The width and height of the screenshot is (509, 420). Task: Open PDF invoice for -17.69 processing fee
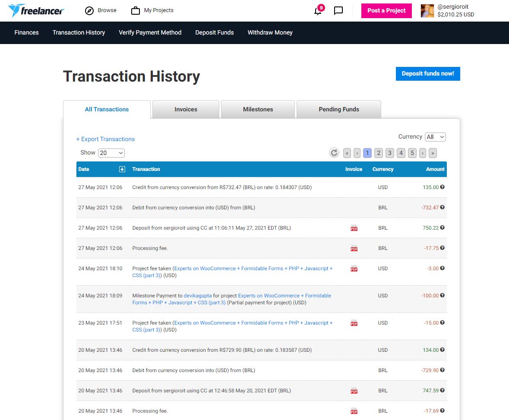tap(354, 411)
